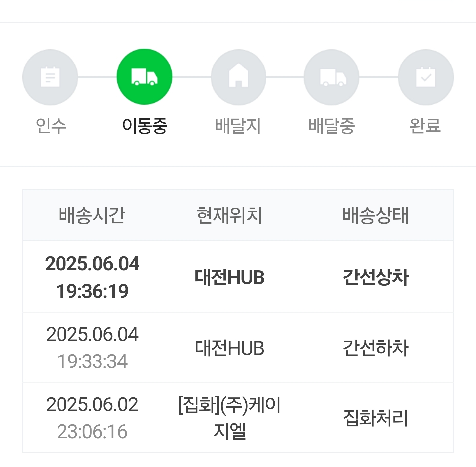Click the 현재위치 column header
Screen dimensions: 476x467
[229, 215]
